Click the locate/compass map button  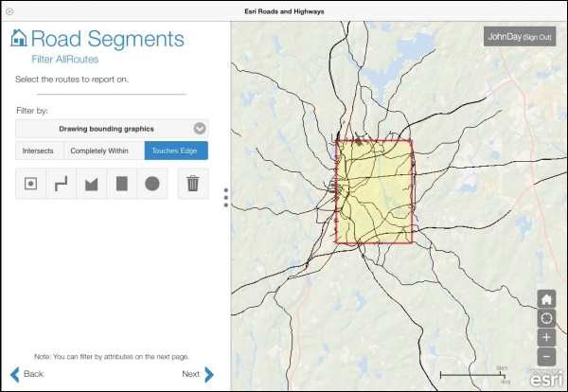[546, 318]
